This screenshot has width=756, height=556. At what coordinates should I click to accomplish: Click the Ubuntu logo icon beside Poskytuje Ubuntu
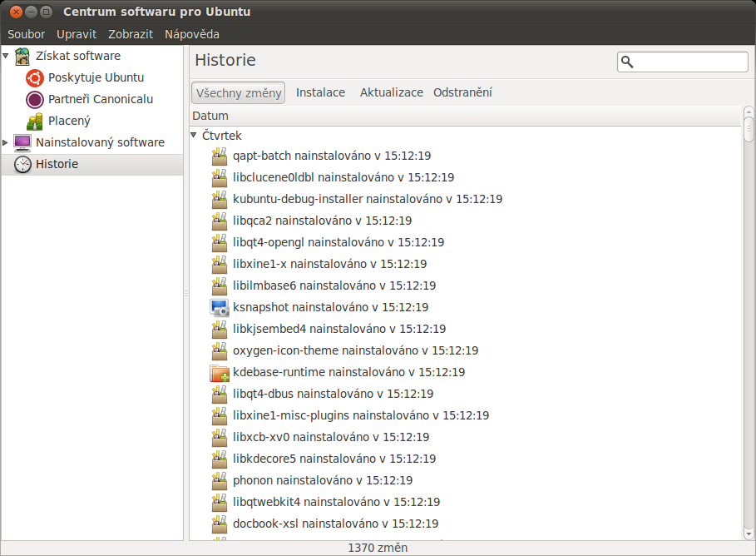click(34, 77)
